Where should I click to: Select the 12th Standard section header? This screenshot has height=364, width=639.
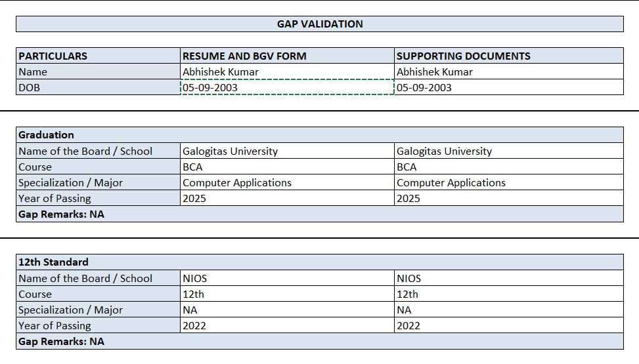tap(320, 262)
